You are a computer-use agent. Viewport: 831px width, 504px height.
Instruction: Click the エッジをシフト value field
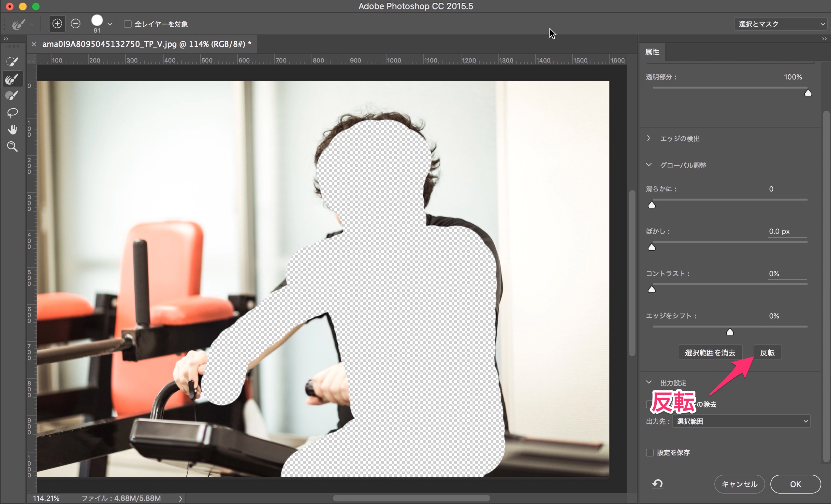(x=787, y=316)
